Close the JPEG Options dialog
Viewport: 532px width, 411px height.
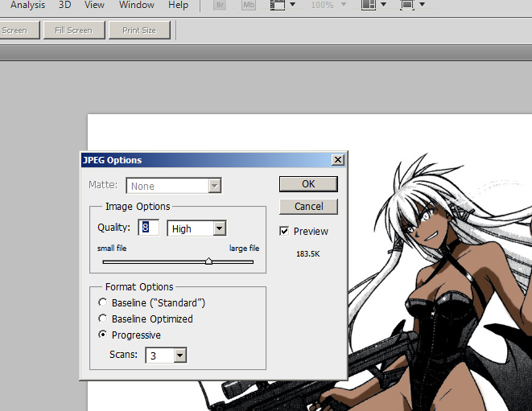pos(337,160)
